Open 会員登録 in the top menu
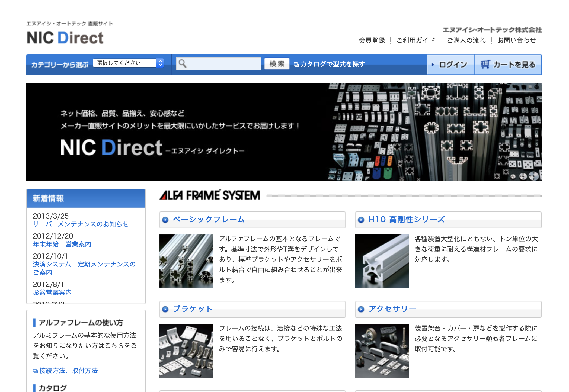Image resolution: width=569 pixels, height=392 pixels. click(x=372, y=40)
